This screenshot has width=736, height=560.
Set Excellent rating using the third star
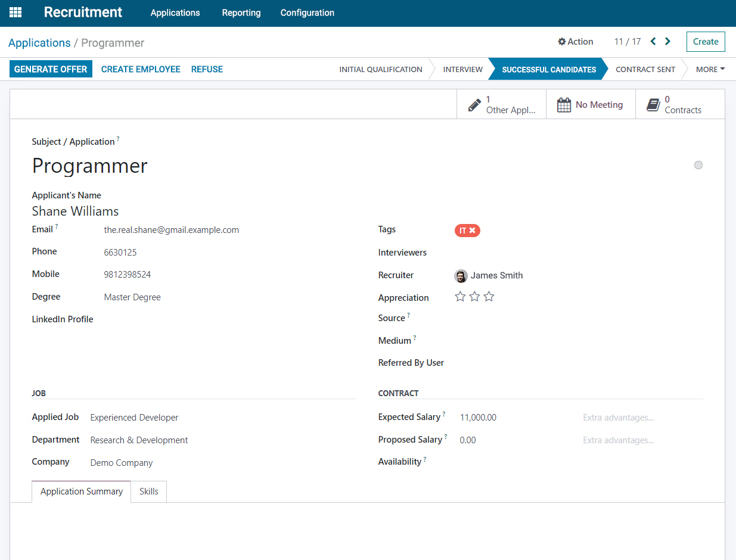pos(489,296)
